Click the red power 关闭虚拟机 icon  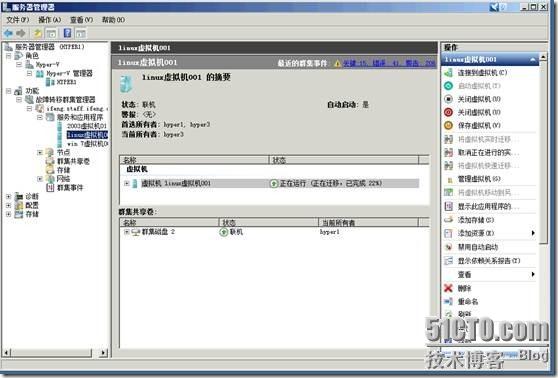pyautogui.click(x=448, y=112)
